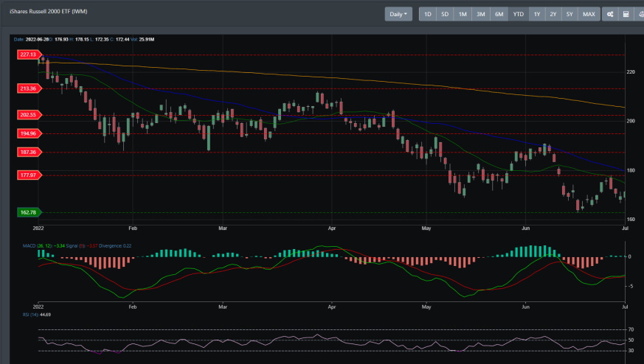Select the 3M time range
This screenshot has width=644, height=364.
[x=480, y=14]
